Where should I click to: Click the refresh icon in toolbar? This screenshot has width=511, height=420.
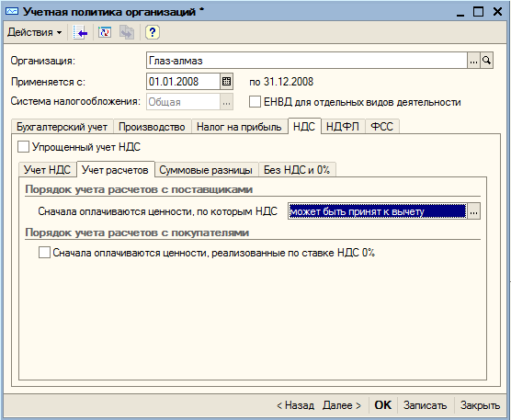105,32
